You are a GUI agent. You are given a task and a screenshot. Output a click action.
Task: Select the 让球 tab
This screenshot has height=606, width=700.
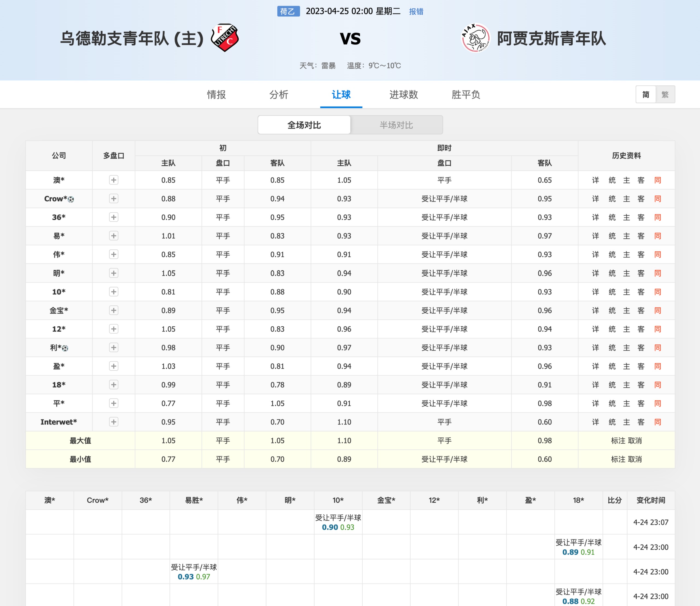[341, 94]
